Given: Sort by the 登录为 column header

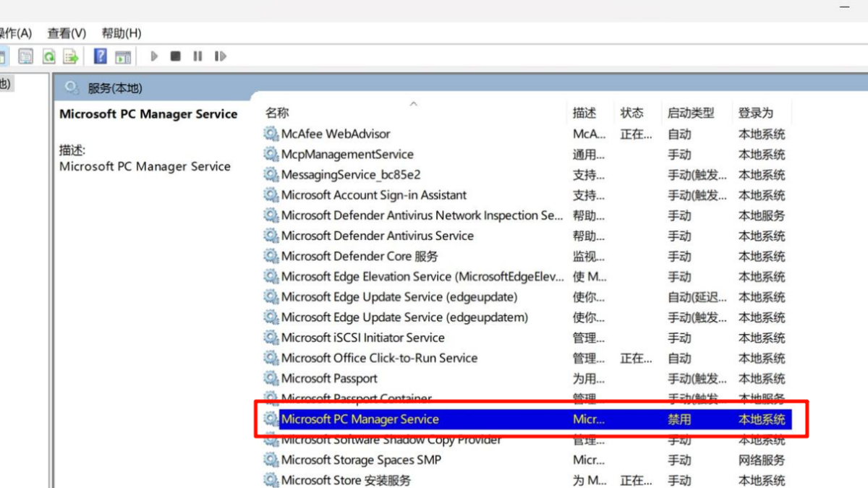Looking at the screenshot, I should 756,113.
